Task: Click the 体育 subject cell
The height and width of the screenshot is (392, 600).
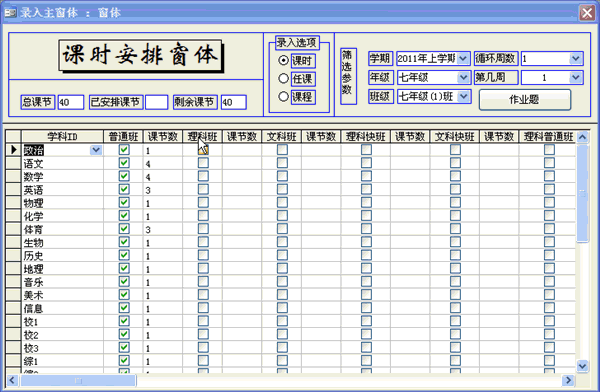Action: 62,229
